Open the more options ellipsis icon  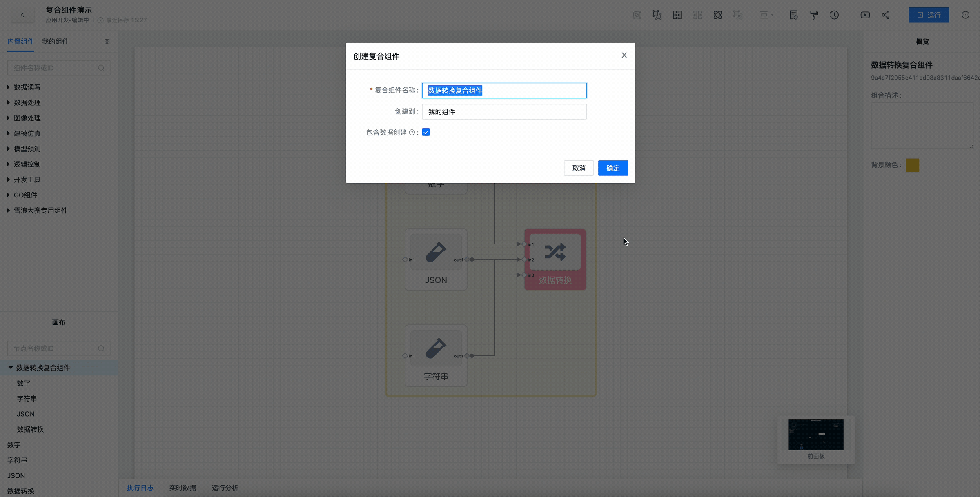point(965,15)
